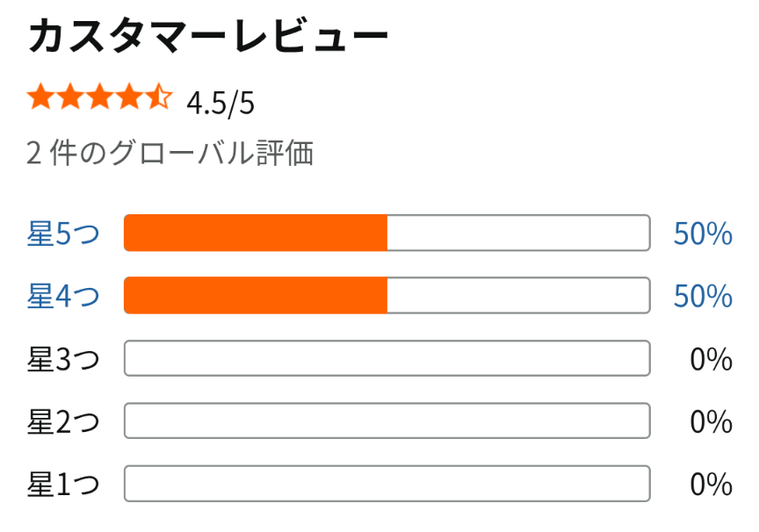Click the empty 2-star rating bar

point(387,421)
